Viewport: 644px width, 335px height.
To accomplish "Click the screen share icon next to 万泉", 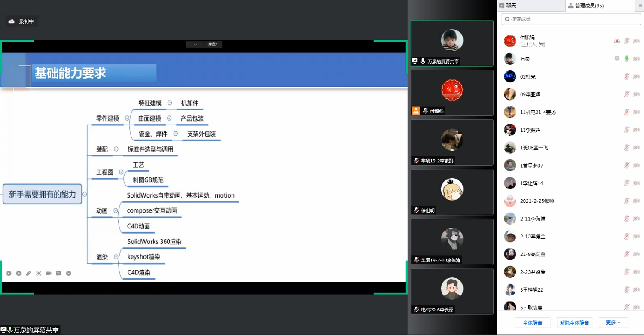I will (x=617, y=59).
